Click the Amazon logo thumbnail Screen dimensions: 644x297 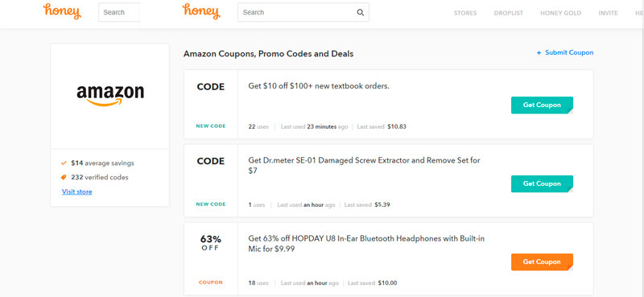coord(110,96)
